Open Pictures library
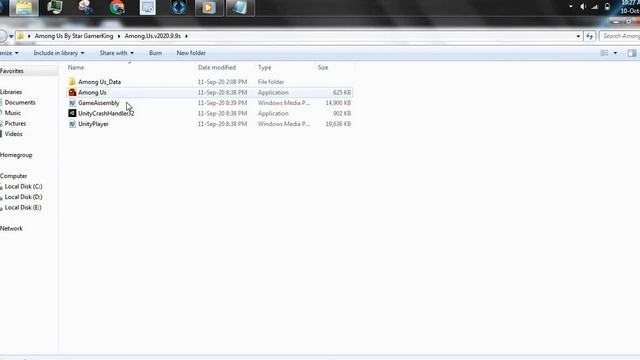Viewport: 640px width, 360px height. 15,123
